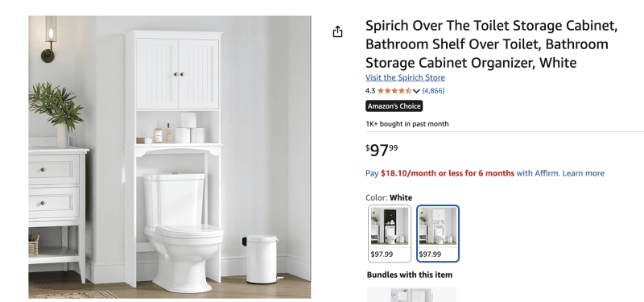644x302 pixels.
Task: Click the Pay $18.10/month Affirm offer text
Action: tap(440, 173)
